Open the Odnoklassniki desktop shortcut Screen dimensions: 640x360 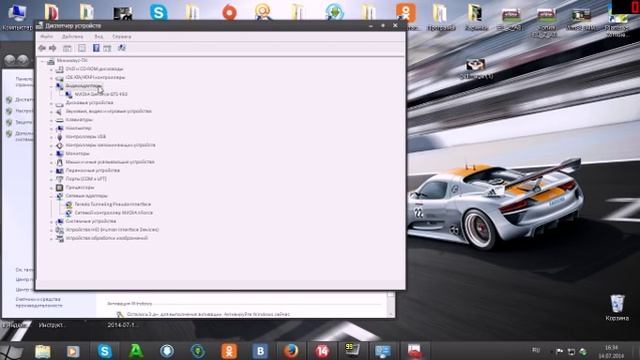[x=406, y=13]
